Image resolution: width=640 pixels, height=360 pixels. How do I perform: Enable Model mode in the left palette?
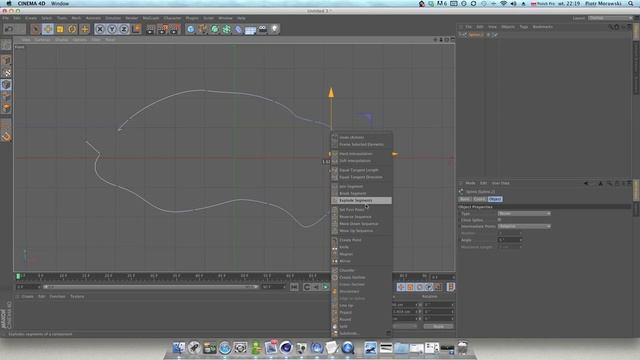[6, 60]
